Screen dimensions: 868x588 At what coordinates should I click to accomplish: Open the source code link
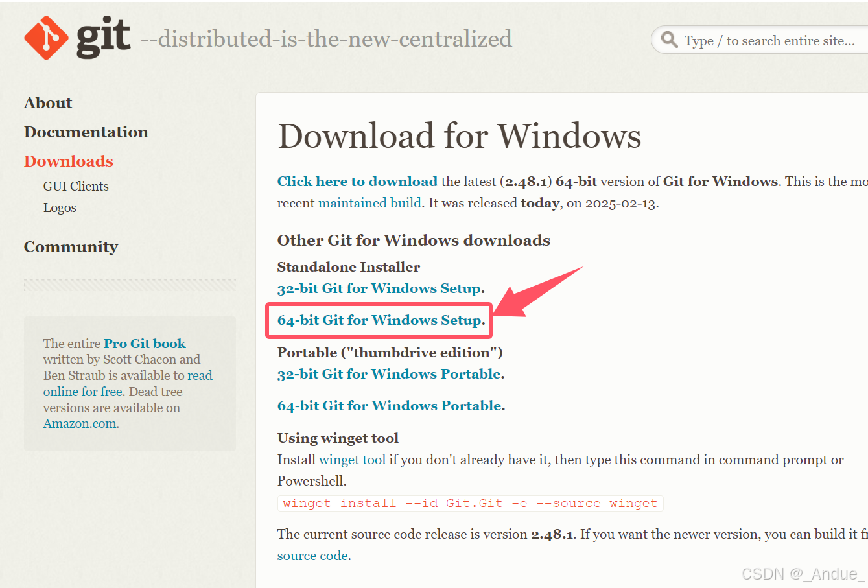(312, 555)
